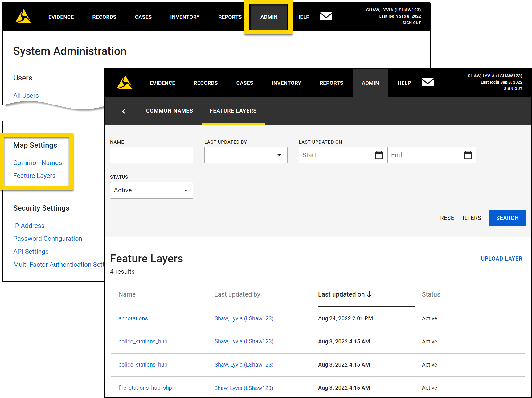Click the Search button
532x398 pixels.
507,218
